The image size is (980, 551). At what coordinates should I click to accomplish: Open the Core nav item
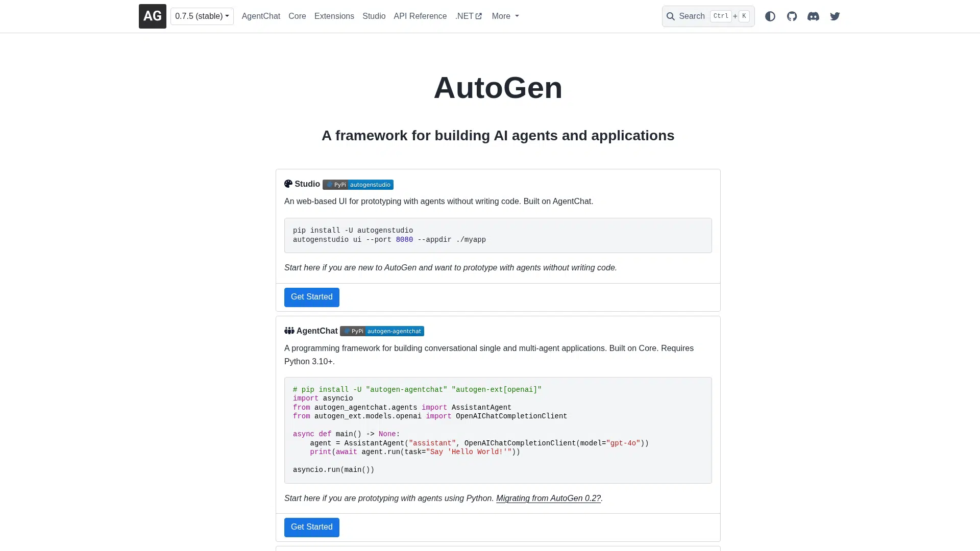(297, 16)
